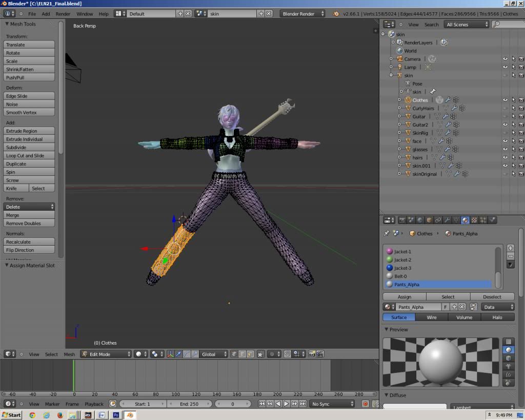Click the timeline record (auto-keyframe) button
This screenshot has height=420, width=525.
click(366, 404)
